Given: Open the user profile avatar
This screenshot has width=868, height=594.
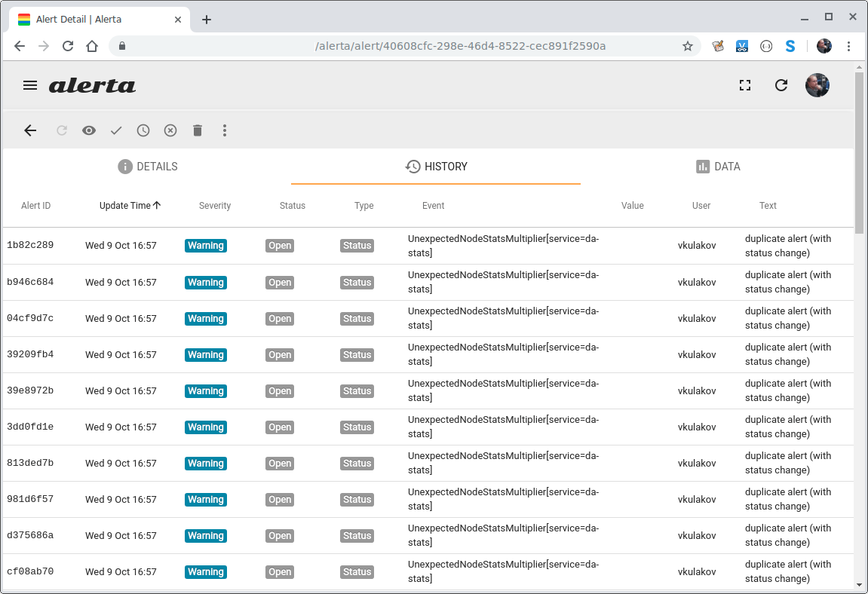Looking at the screenshot, I should 817,85.
